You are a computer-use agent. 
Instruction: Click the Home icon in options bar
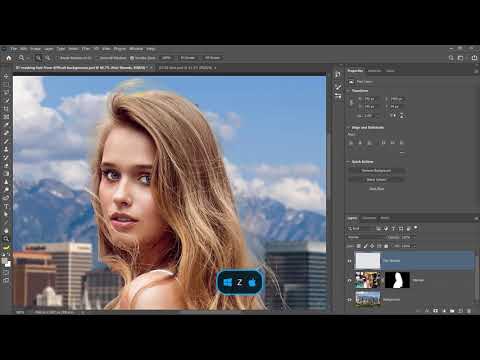pyautogui.click(x=9, y=58)
